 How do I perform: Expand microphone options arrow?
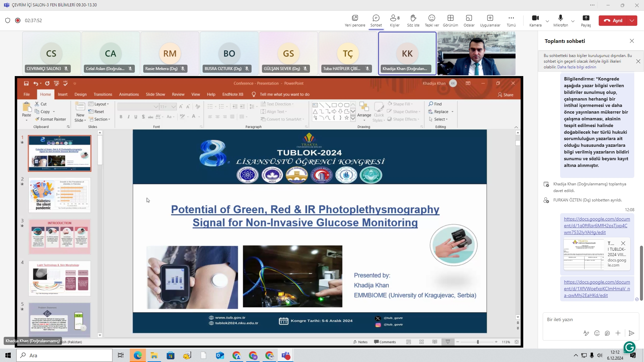(573, 21)
